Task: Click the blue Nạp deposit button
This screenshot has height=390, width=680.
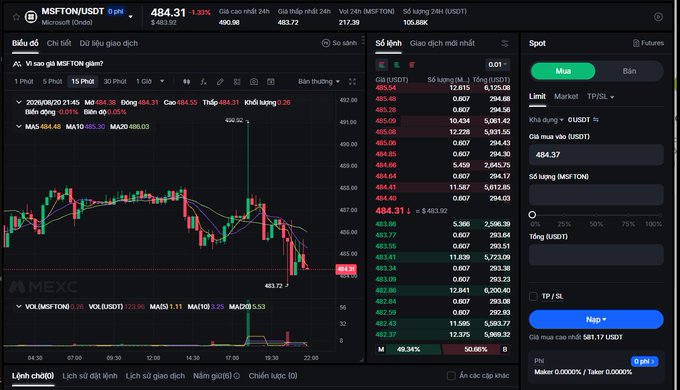Action: pos(596,320)
